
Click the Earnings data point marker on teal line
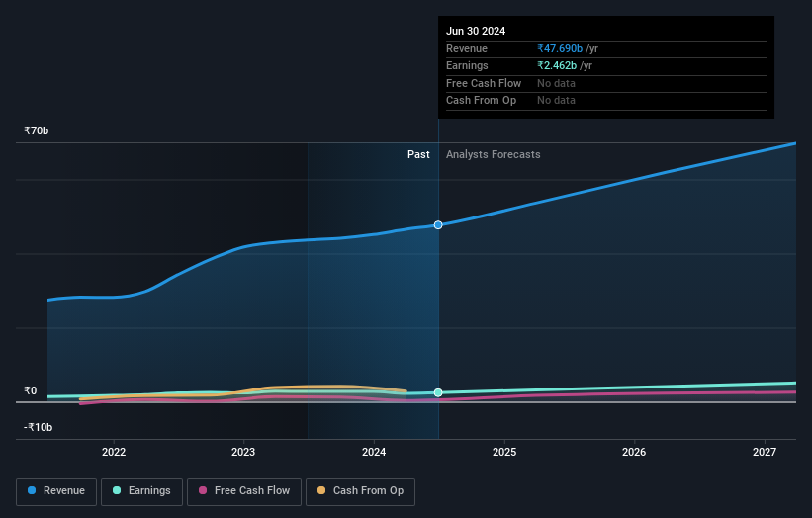(438, 392)
